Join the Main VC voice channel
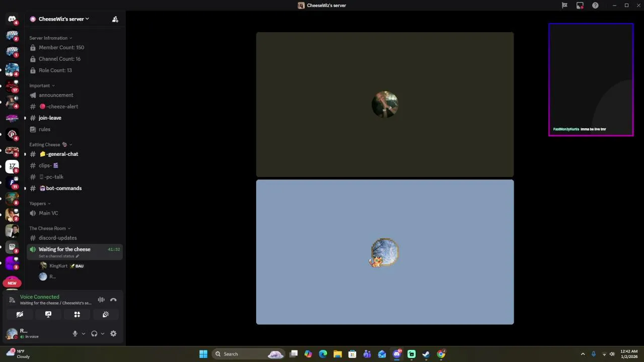Viewport: 644px width, 362px height. (x=75, y=213)
